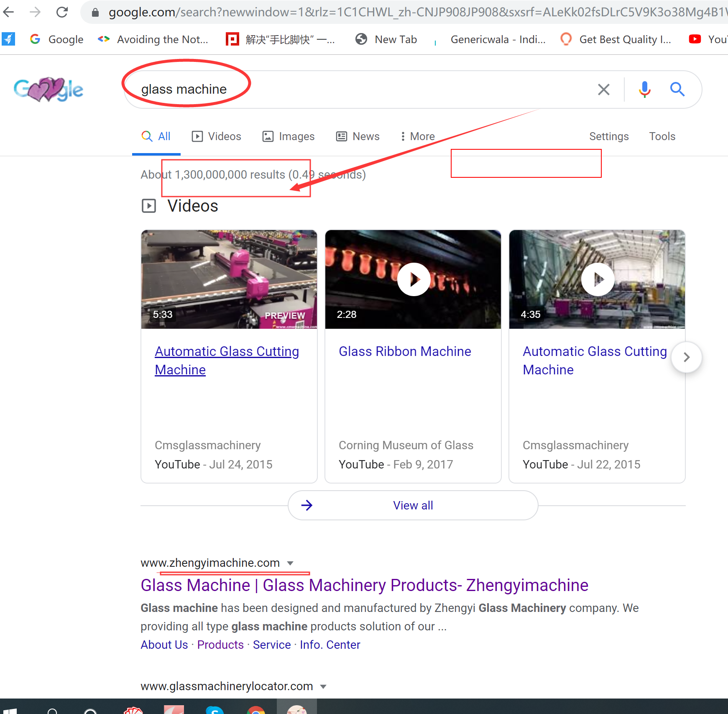Open Automatic Glass Cutting Machine link from Jul 22

coord(595,361)
